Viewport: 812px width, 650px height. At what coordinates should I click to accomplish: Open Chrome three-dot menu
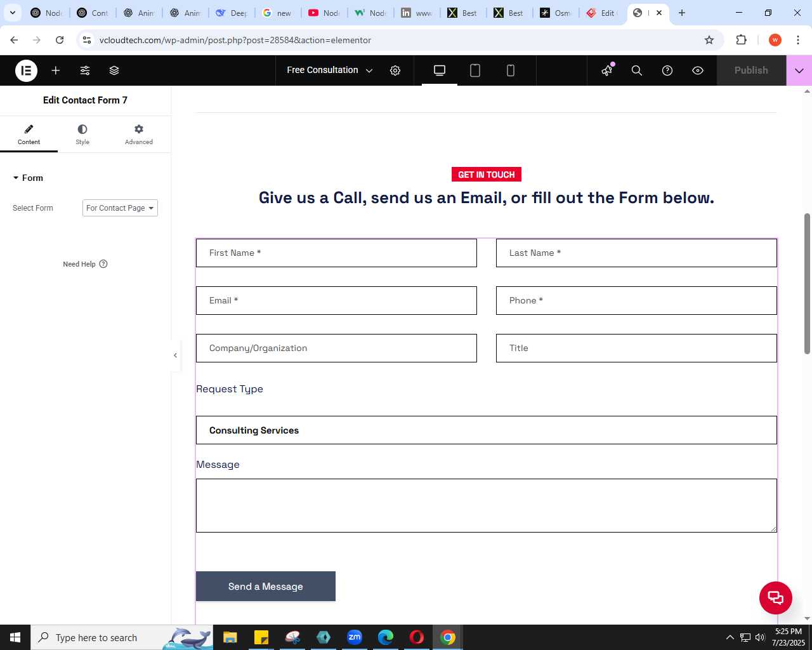pyautogui.click(x=798, y=40)
